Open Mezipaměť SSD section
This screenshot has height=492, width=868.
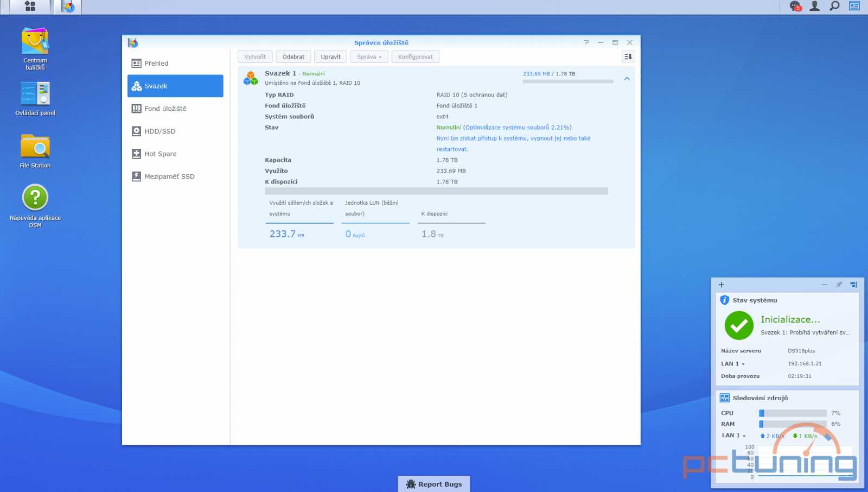point(175,176)
